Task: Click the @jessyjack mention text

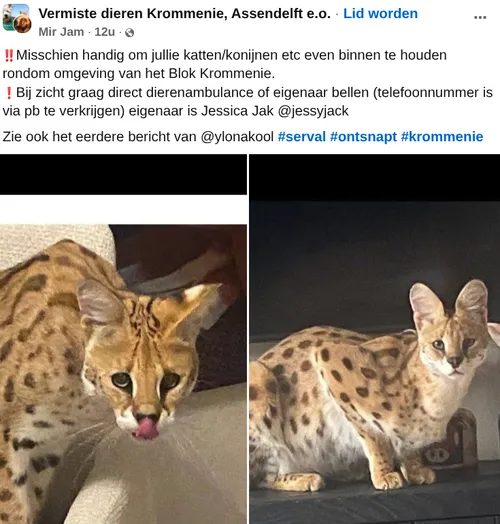Action: coord(313,111)
